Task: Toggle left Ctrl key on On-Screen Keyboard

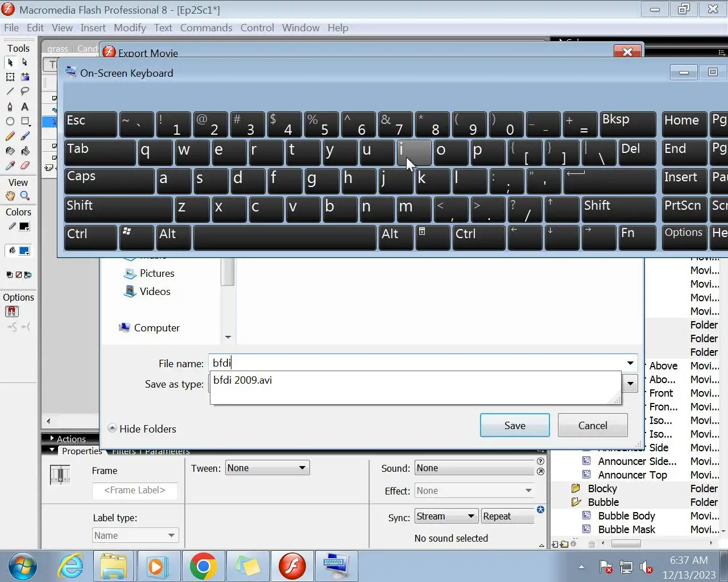Action: pyautogui.click(x=90, y=238)
